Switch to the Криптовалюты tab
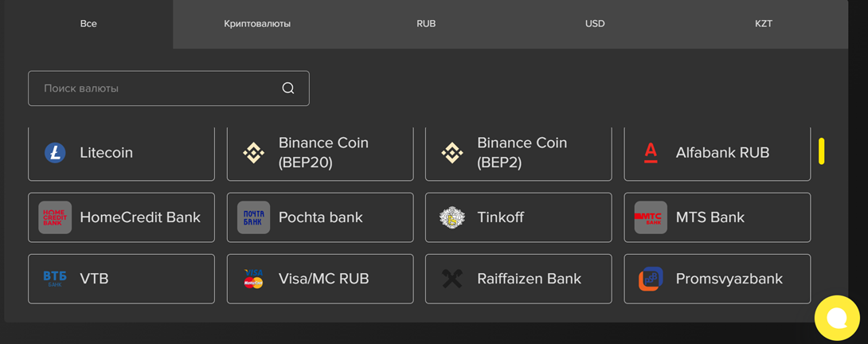This screenshot has height=344, width=868. [257, 24]
